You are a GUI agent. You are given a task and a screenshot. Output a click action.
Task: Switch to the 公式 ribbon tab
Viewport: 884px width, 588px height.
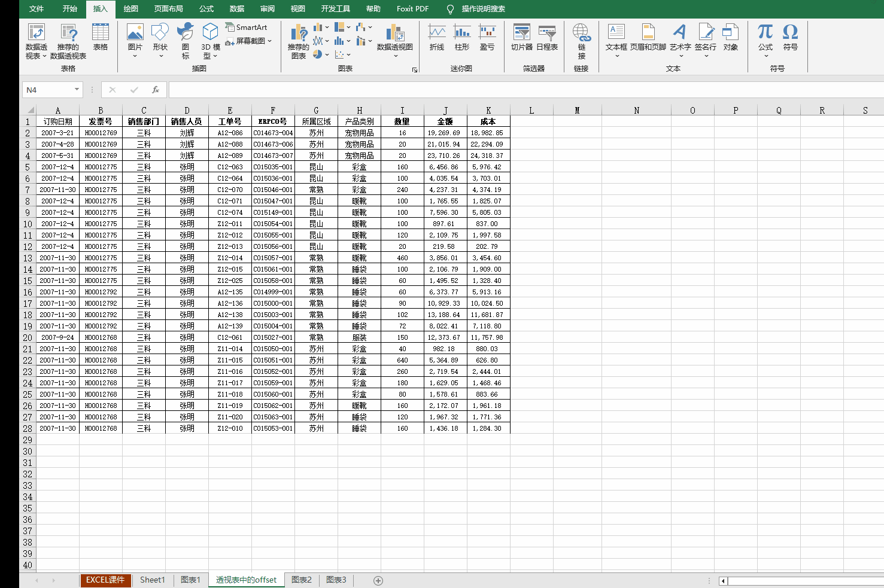206,9
